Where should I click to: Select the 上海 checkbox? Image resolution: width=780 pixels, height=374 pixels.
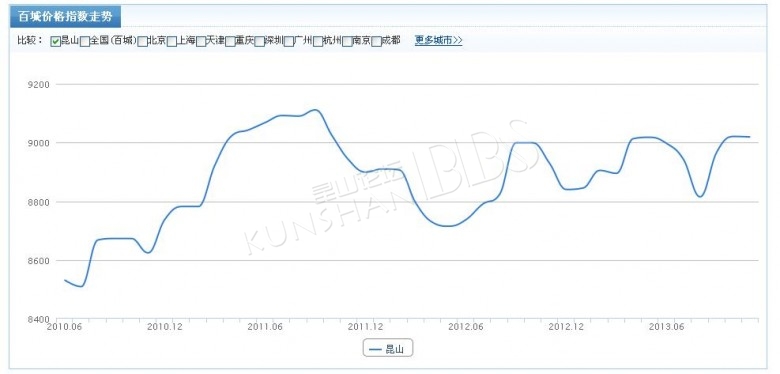point(172,42)
